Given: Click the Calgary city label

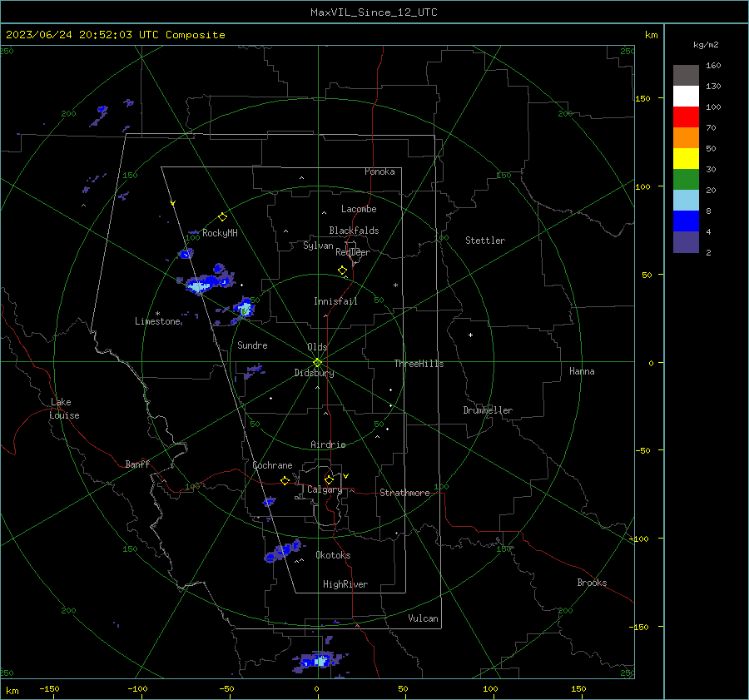Looking at the screenshot, I should click(325, 489).
